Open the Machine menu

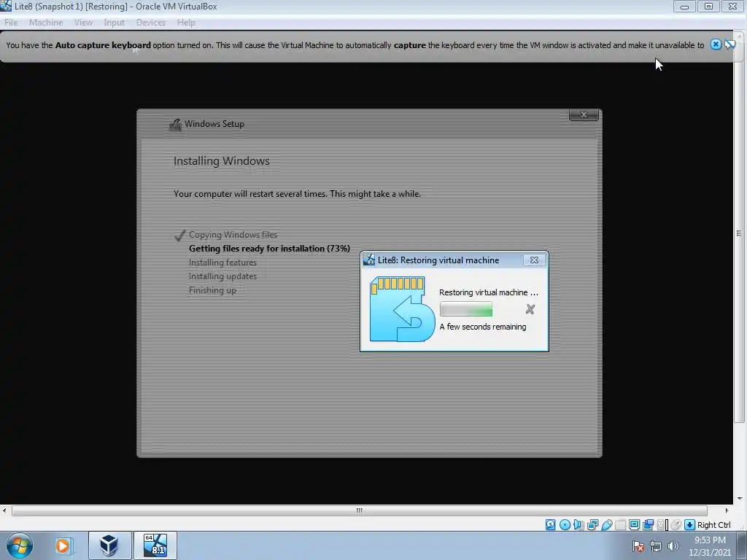pyautogui.click(x=46, y=23)
